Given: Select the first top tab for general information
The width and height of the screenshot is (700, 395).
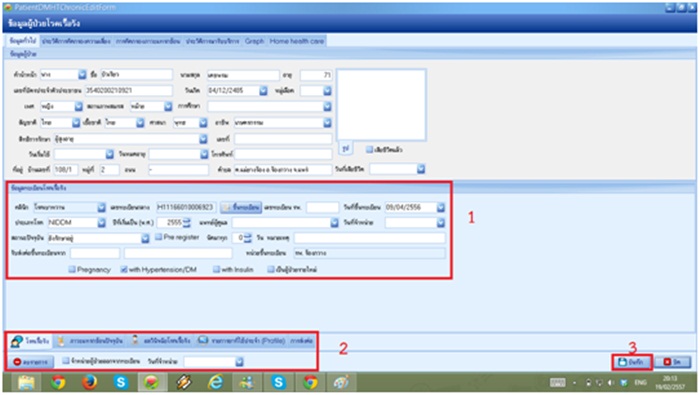Looking at the screenshot, I should tap(23, 41).
